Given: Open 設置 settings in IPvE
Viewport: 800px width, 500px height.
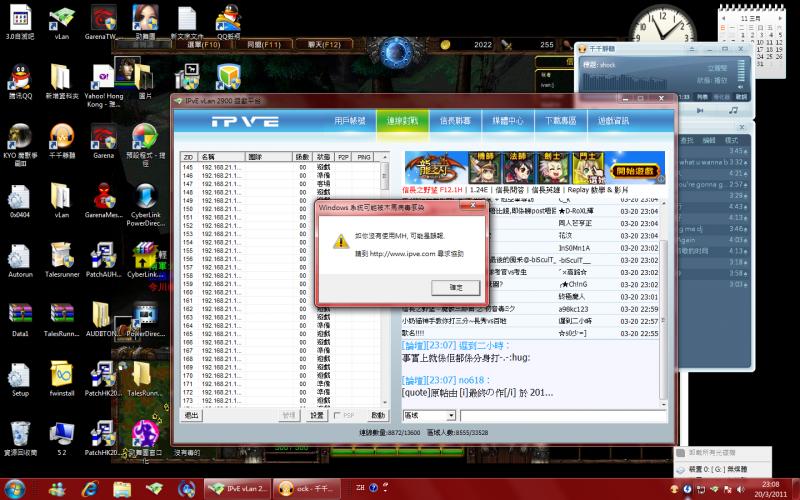Looking at the screenshot, I should [x=317, y=415].
